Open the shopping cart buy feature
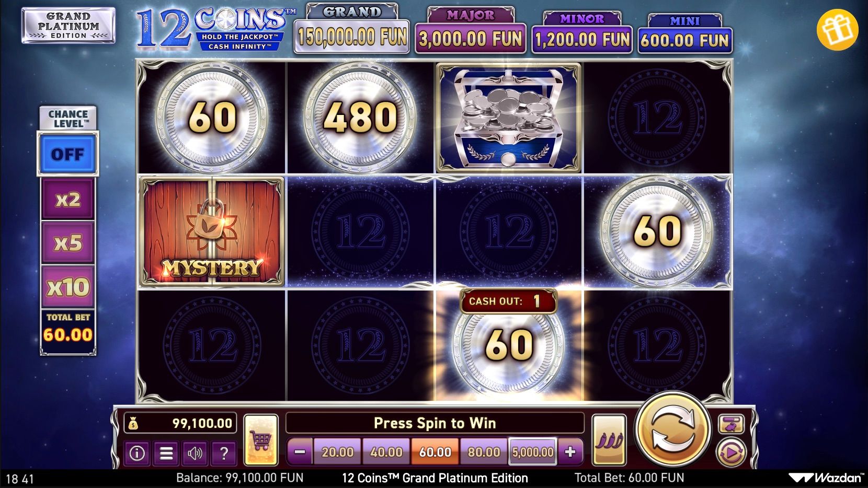 point(260,440)
